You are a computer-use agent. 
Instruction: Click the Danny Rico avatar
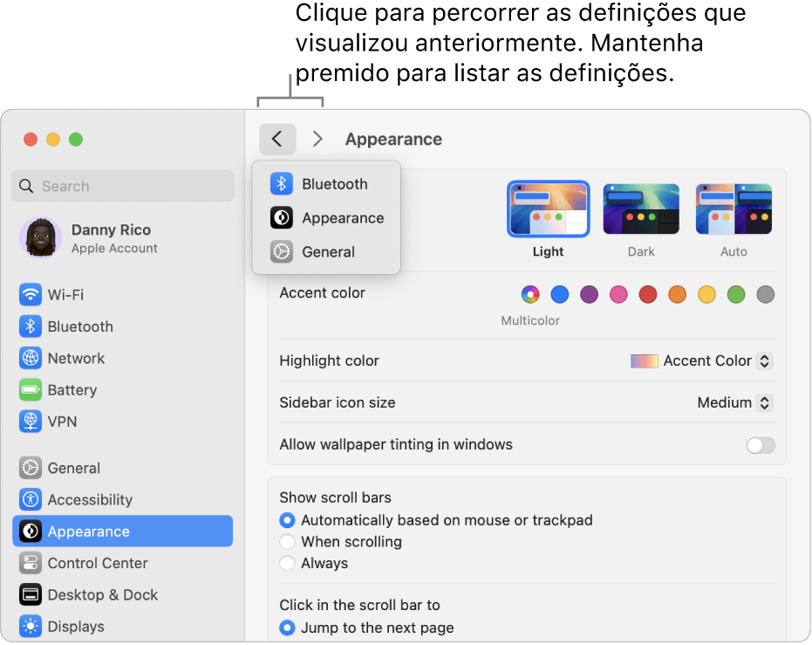tap(40, 237)
